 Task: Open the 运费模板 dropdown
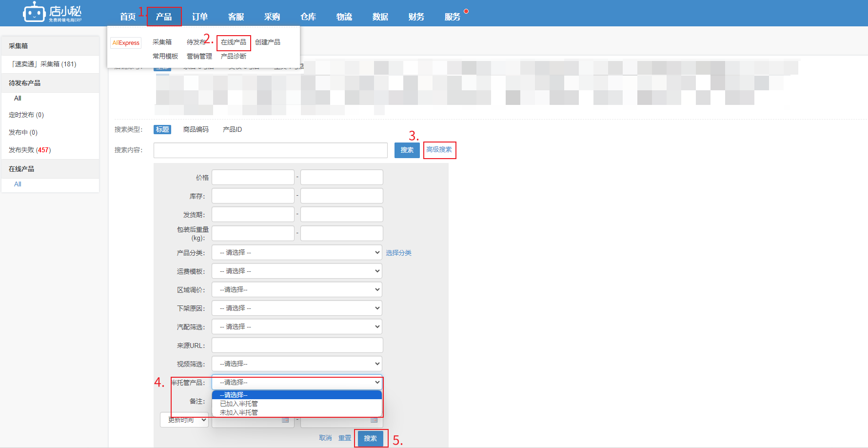(296, 271)
